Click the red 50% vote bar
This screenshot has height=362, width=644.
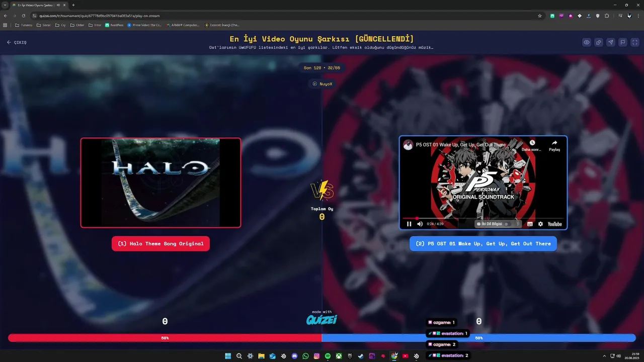pos(165,338)
